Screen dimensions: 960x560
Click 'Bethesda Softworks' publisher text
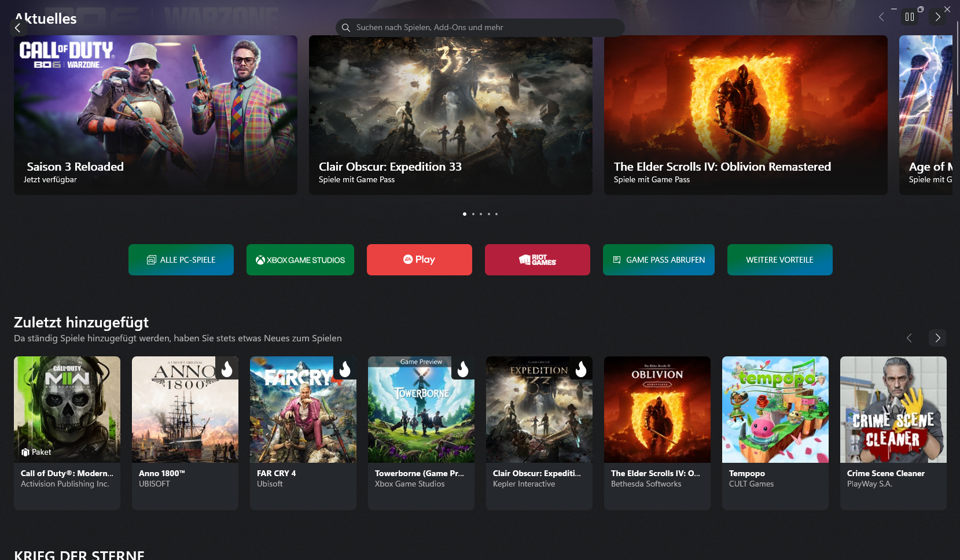646,484
